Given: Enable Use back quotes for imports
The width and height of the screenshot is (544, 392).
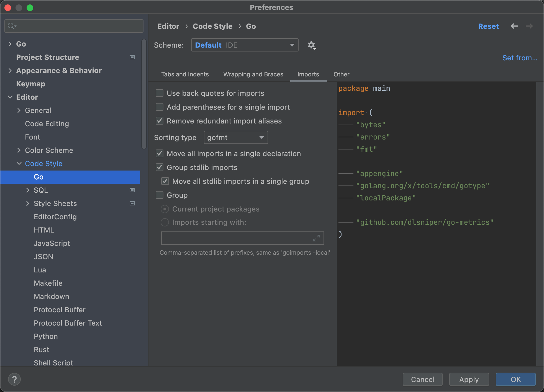Looking at the screenshot, I should 160,93.
